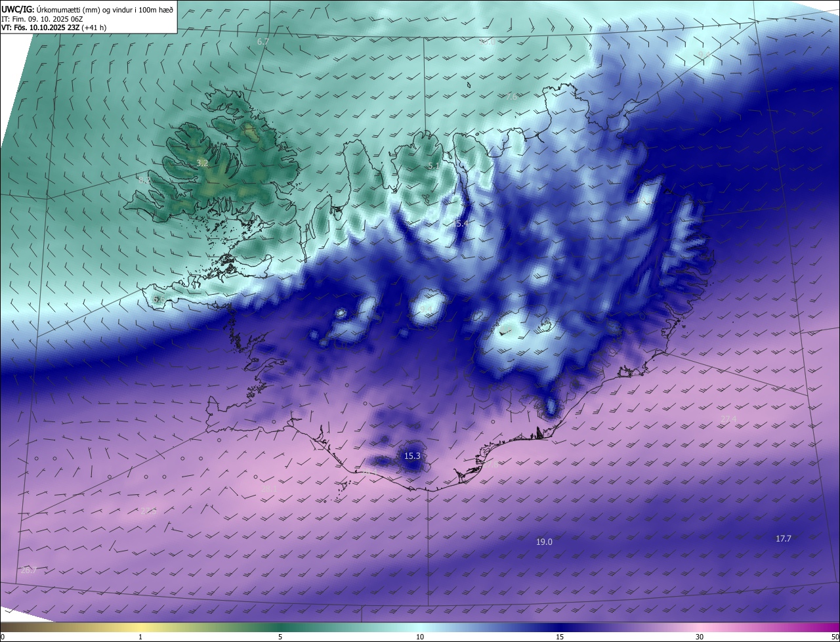
Task: Click the 5 tick on the colour scale
Action: [x=280, y=637]
